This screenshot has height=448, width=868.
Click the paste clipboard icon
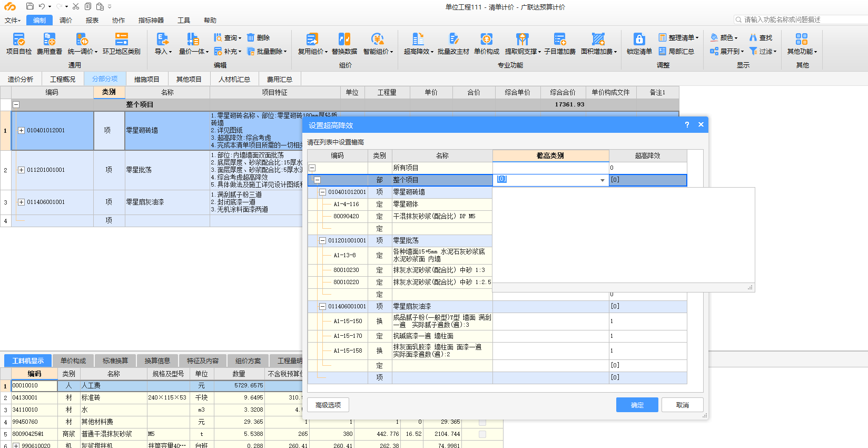(100, 6)
